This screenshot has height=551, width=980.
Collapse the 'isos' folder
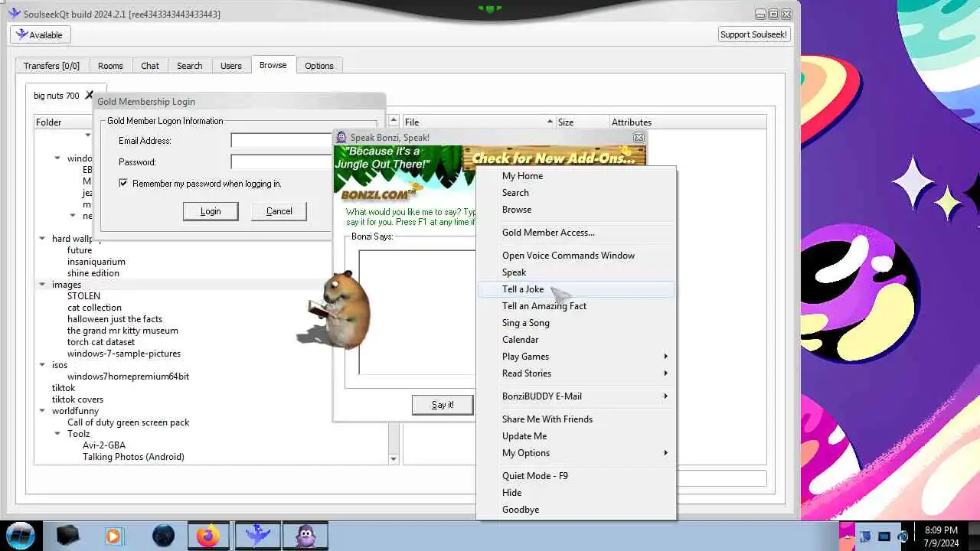click(42, 365)
